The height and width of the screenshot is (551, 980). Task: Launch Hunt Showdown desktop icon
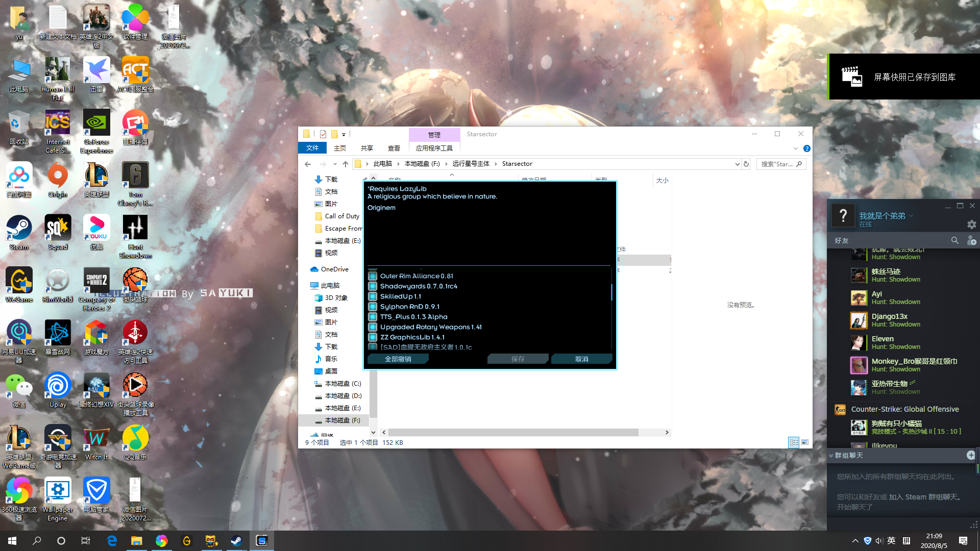(135, 227)
